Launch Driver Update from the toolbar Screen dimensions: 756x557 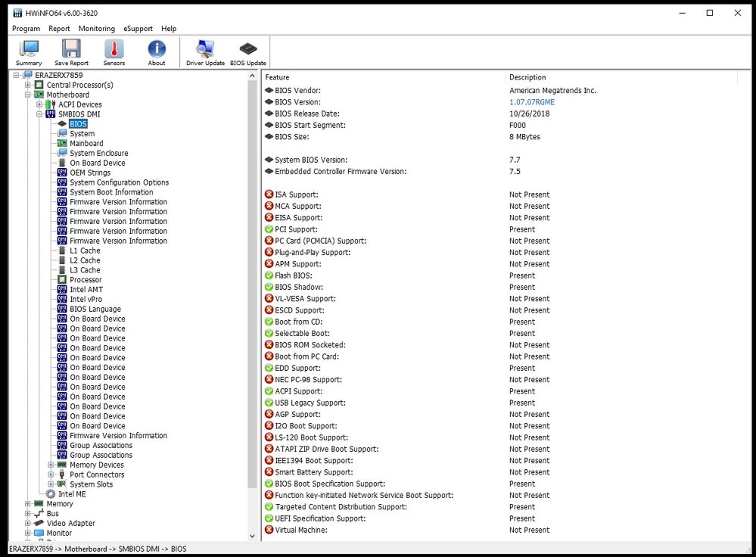[204, 51]
